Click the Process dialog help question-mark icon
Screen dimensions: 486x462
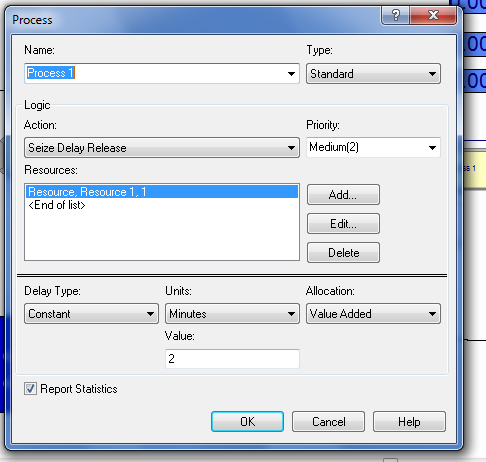[x=396, y=15]
